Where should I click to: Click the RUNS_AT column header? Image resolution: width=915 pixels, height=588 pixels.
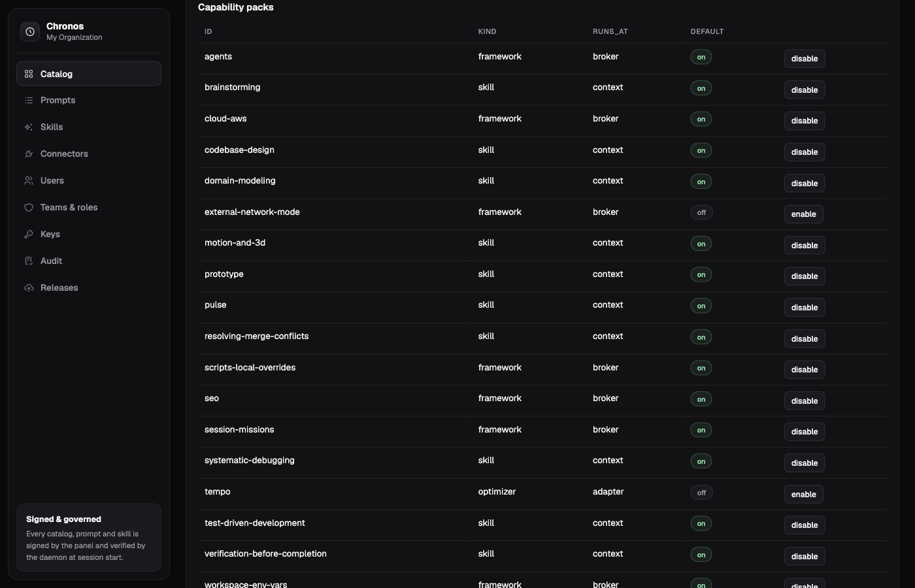click(610, 31)
